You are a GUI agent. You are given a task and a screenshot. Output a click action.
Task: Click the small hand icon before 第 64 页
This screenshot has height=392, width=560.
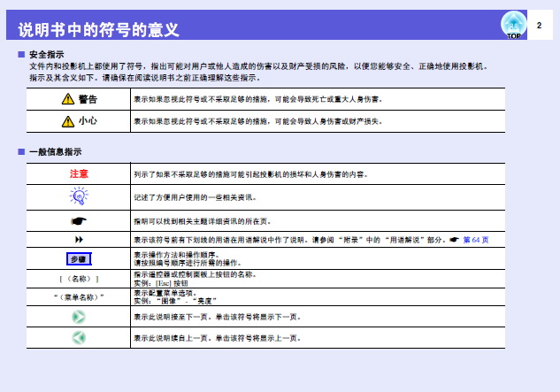[453, 240]
